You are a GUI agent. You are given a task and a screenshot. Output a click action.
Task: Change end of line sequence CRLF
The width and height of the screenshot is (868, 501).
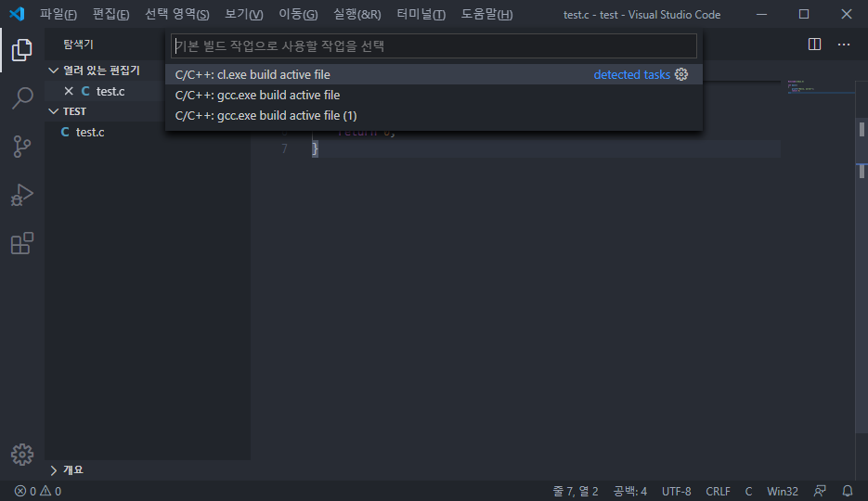coord(718,491)
